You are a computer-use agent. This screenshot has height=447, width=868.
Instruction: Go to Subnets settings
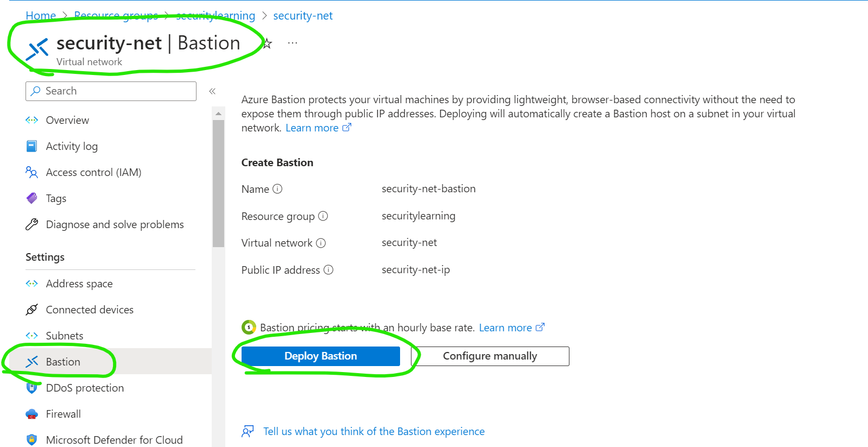65,336
